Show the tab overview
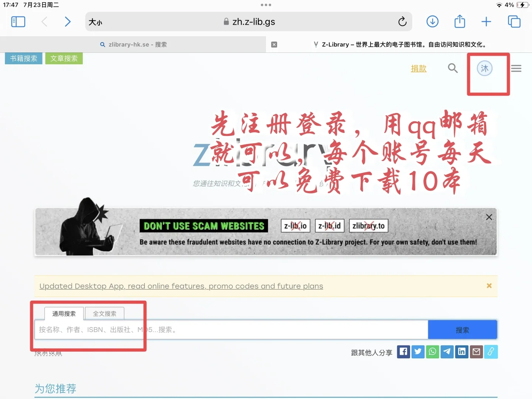The image size is (532, 399). (514, 22)
